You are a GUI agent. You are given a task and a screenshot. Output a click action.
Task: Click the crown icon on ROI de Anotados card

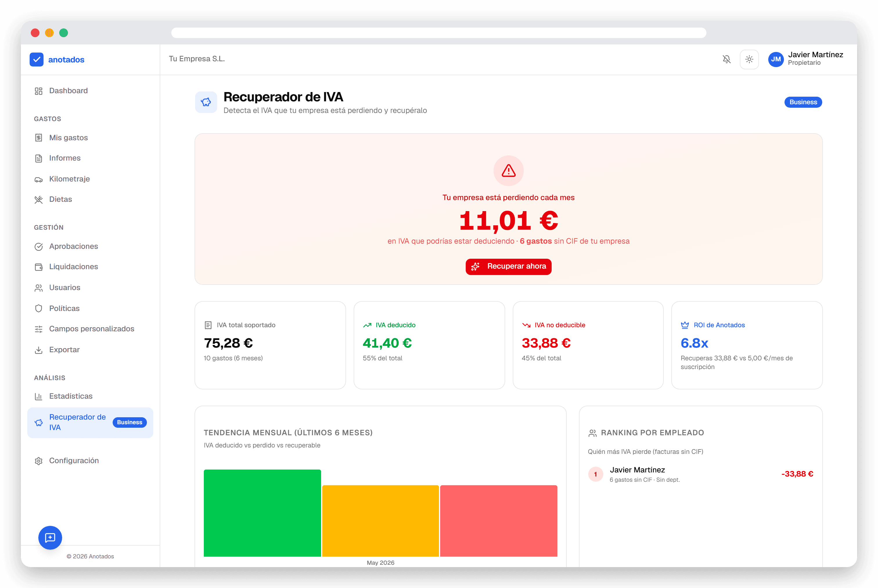pyautogui.click(x=685, y=325)
